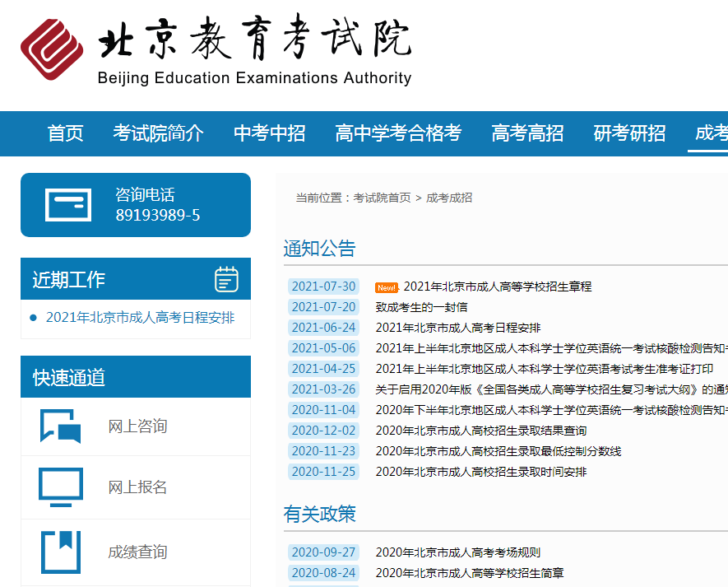Viewport: 728px width, 587px height.
Task: Open 2021年上半年 学位英语考试考生准考证打印 notice
Action: coord(544,369)
